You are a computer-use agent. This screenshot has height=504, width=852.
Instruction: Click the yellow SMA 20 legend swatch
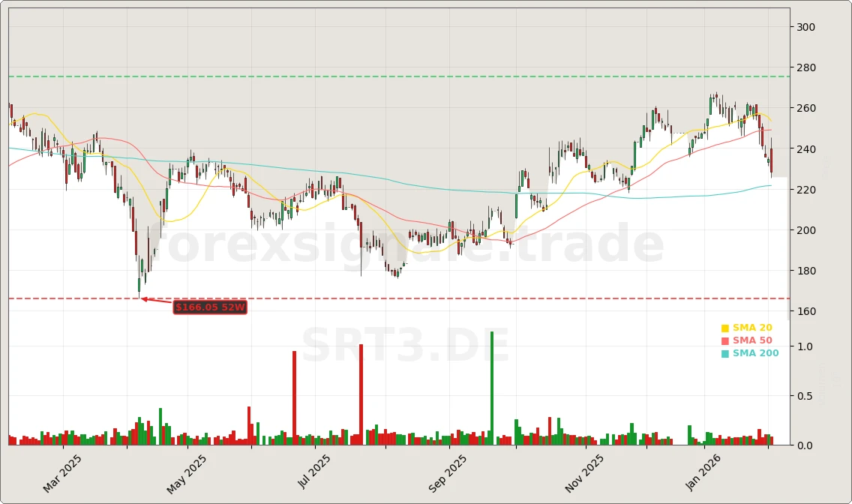(x=724, y=328)
